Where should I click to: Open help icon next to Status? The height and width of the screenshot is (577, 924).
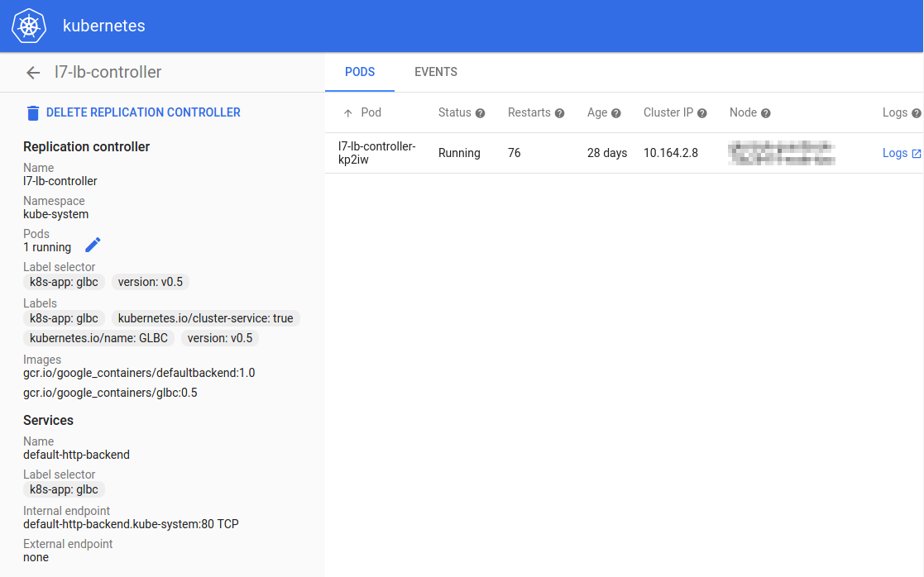[x=480, y=113]
